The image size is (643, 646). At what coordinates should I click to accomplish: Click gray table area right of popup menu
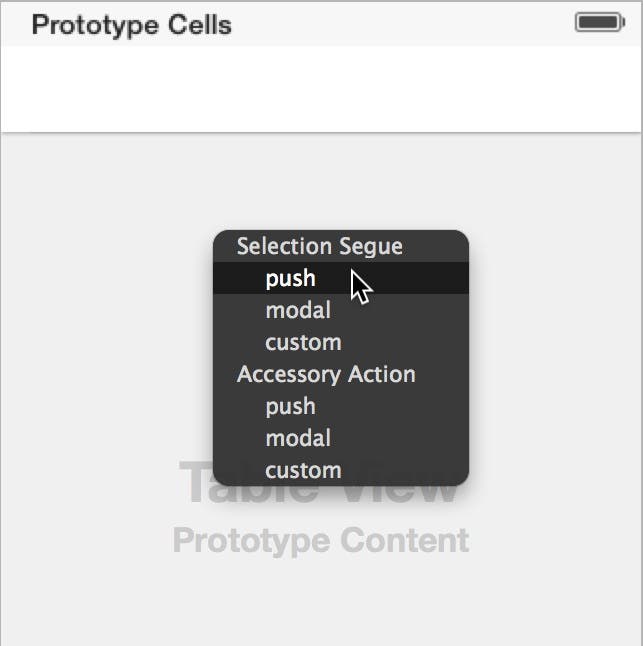(x=555, y=358)
